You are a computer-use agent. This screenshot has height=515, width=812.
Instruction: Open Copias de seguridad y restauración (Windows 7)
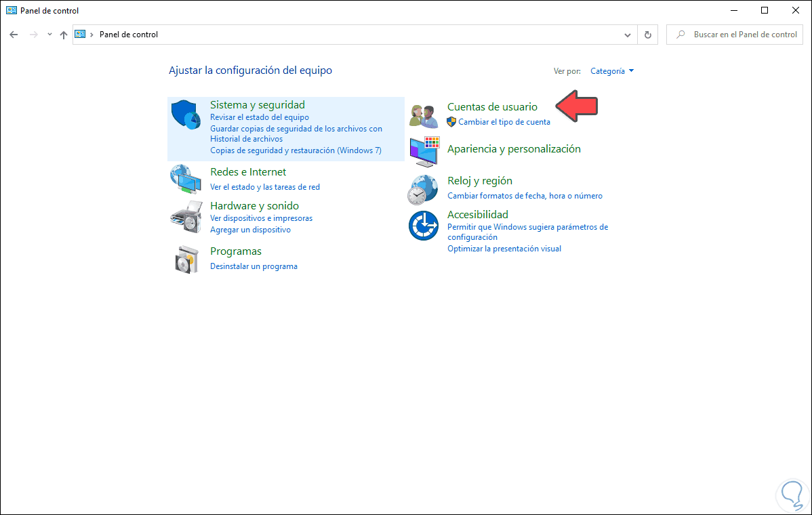(296, 150)
